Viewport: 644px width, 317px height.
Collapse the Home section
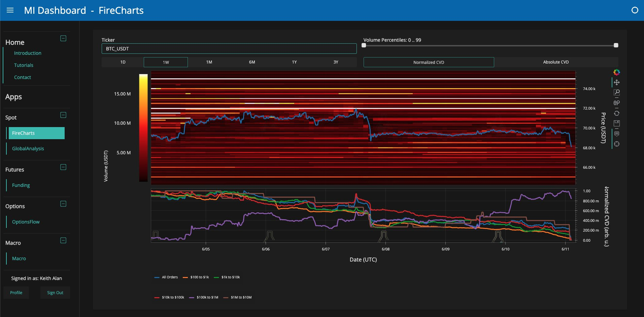(63, 38)
